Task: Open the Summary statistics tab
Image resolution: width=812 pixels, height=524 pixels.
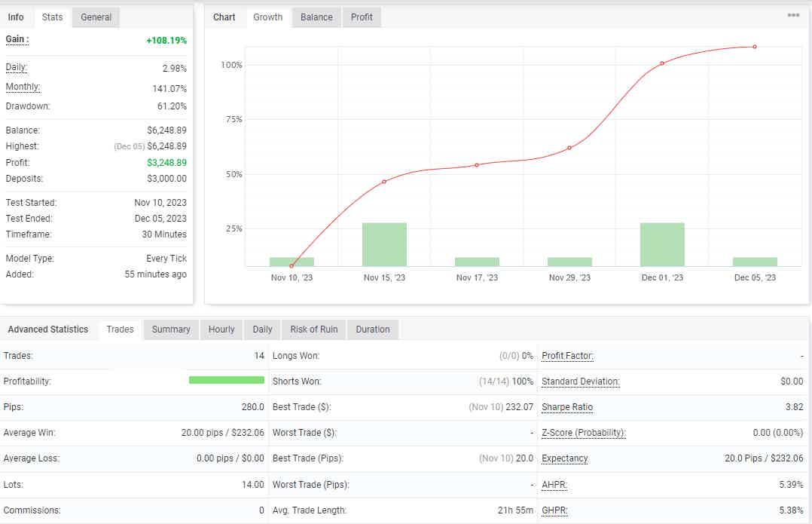Action: pyautogui.click(x=170, y=329)
